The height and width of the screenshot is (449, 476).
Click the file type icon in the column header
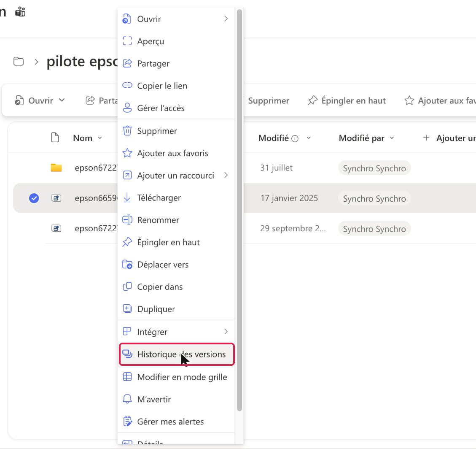click(x=55, y=138)
